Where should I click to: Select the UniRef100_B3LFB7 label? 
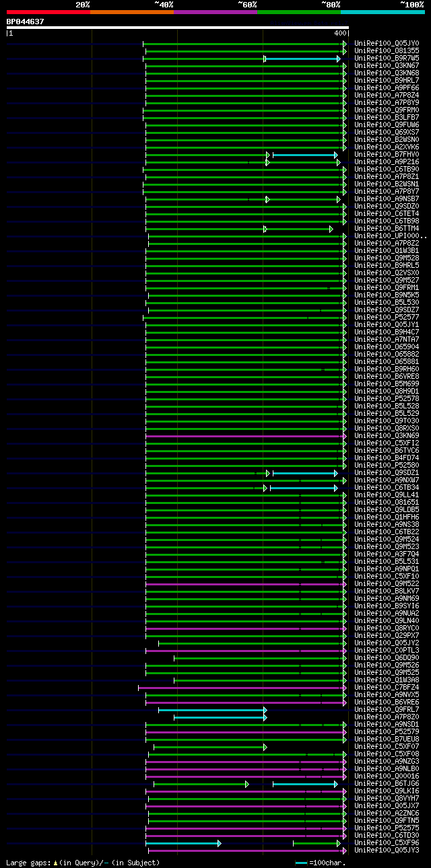click(x=387, y=117)
